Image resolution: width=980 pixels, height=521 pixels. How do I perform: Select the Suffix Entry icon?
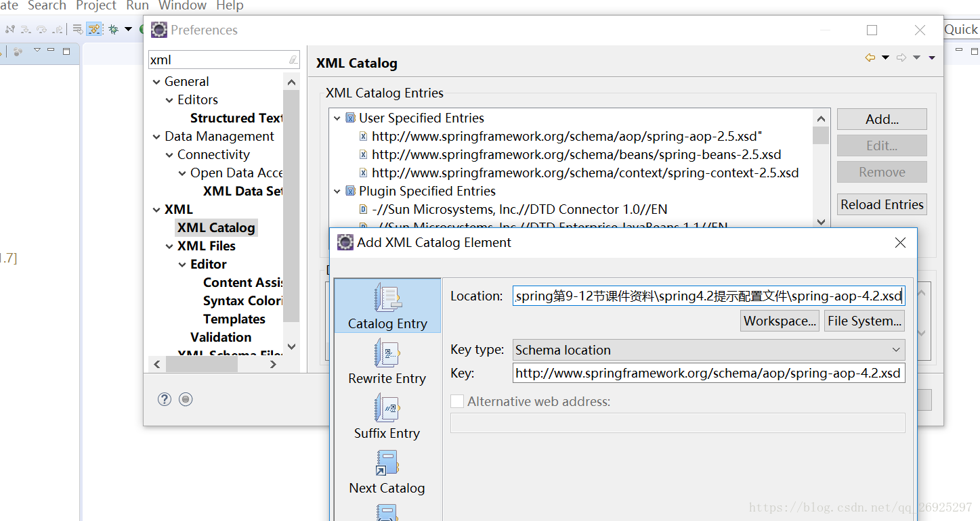[387, 408]
